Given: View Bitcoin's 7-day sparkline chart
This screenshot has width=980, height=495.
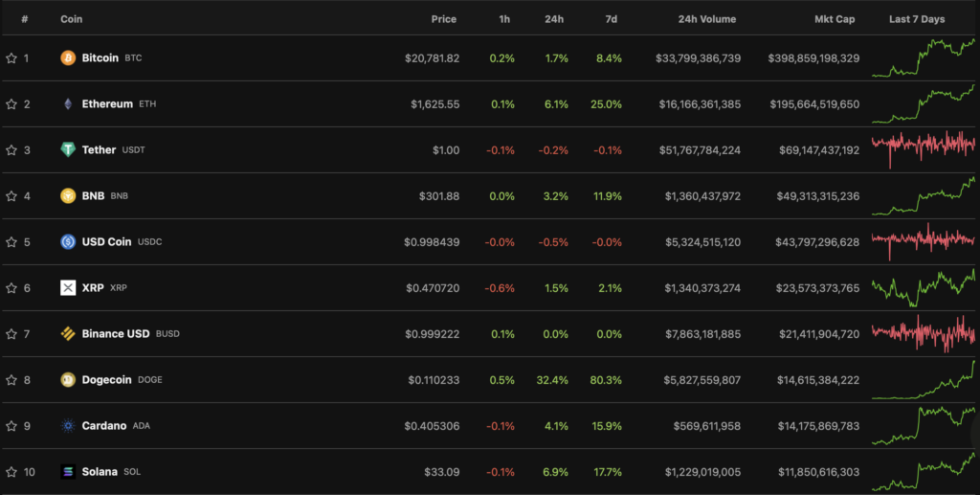Looking at the screenshot, I should 924,58.
